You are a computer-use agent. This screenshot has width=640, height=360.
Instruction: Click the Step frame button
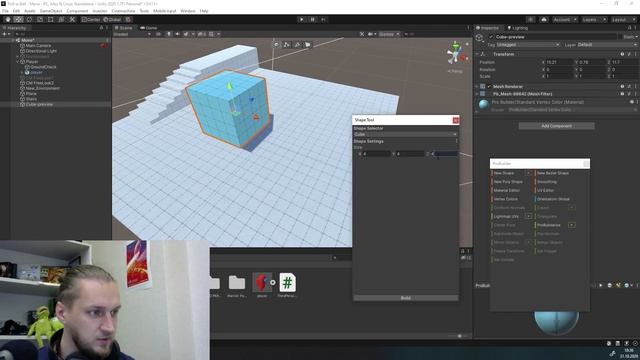(x=324, y=20)
